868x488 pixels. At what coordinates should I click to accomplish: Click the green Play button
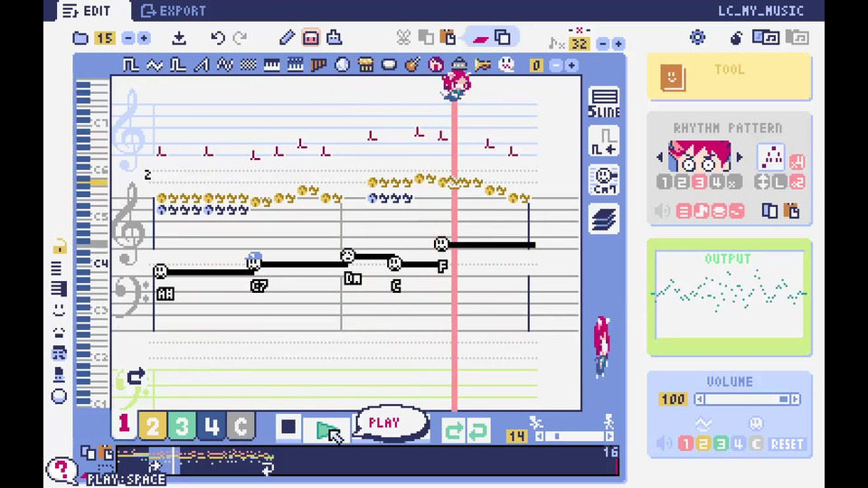tap(326, 429)
